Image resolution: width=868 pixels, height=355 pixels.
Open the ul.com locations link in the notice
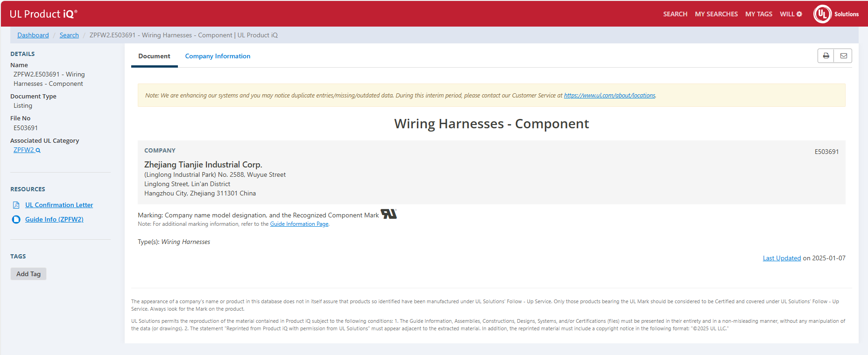tap(609, 96)
